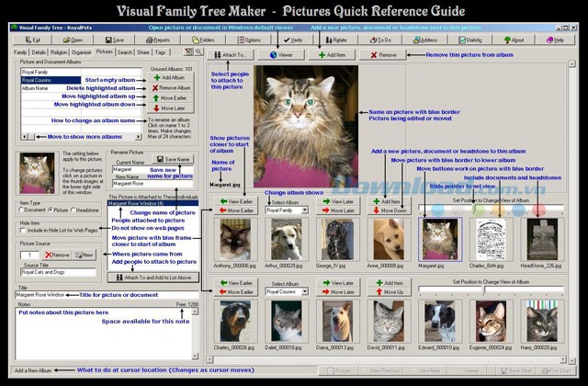Click the New Name input field

pos(153,184)
